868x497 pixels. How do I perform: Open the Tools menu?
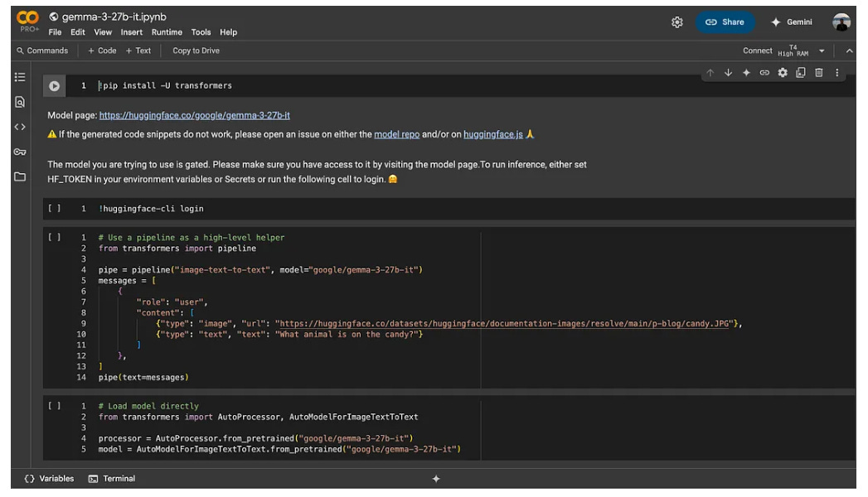(201, 32)
